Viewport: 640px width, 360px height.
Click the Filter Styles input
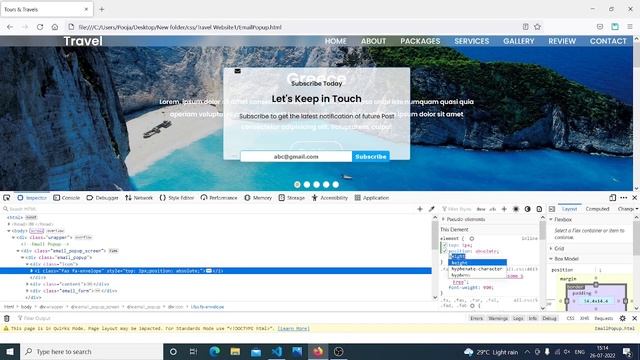click(457, 209)
